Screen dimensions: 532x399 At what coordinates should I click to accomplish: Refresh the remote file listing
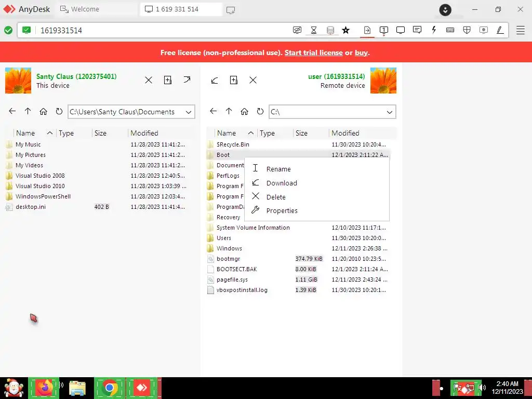pyautogui.click(x=260, y=111)
